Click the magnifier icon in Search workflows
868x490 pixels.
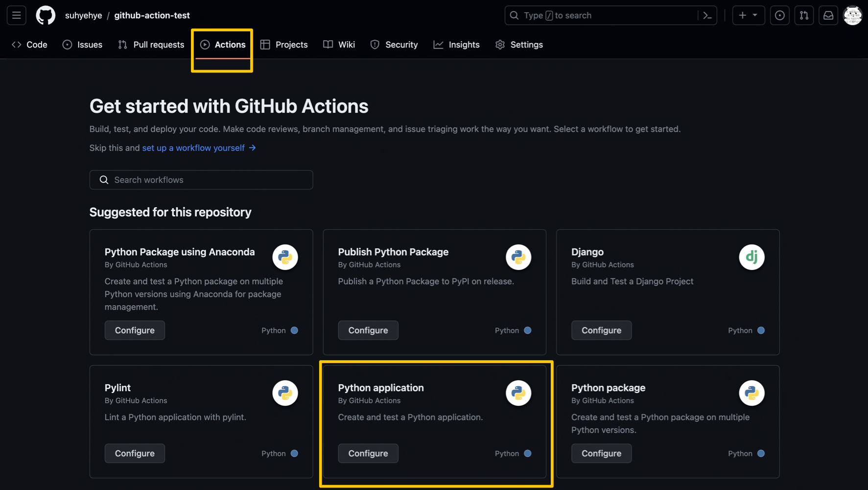[x=104, y=180]
